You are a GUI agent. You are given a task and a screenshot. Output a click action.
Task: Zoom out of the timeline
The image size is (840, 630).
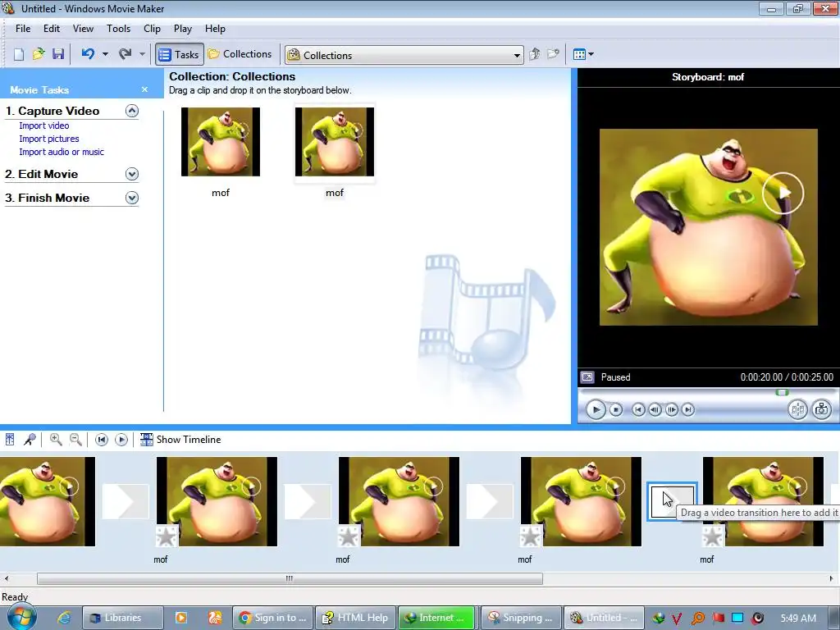pos(76,440)
